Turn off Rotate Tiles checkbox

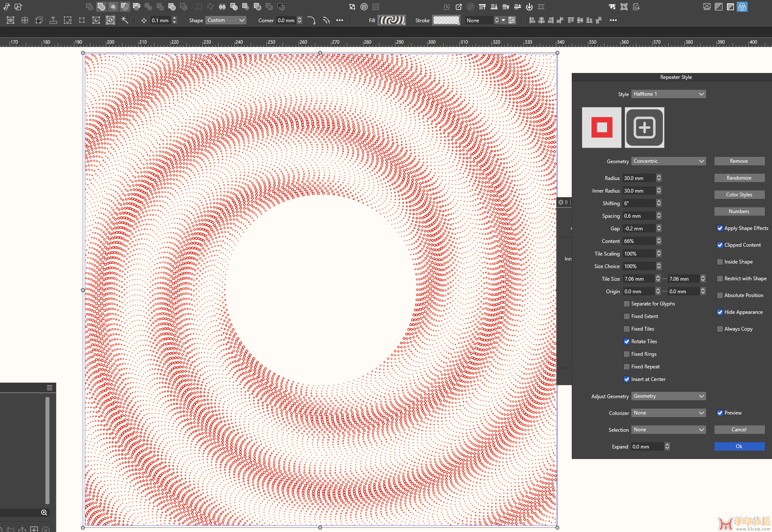point(627,342)
